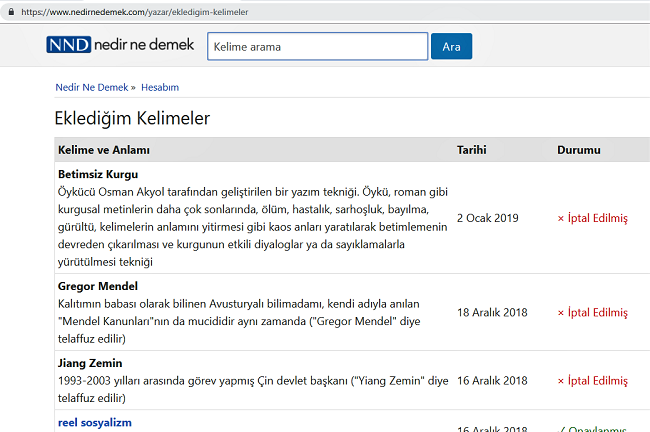This screenshot has height=432, width=650.
Task: Select the Betimsiz Kurgu entry title
Action: pos(98,175)
